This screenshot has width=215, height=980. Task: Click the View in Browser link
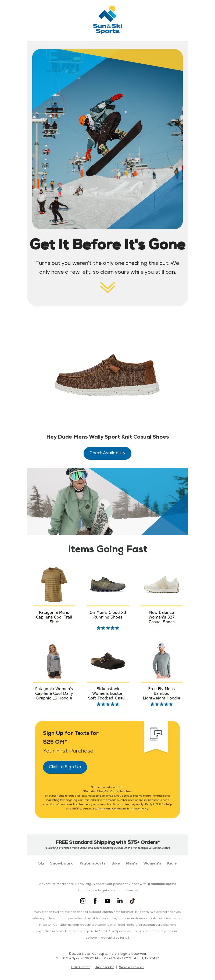tap(131, 967)
